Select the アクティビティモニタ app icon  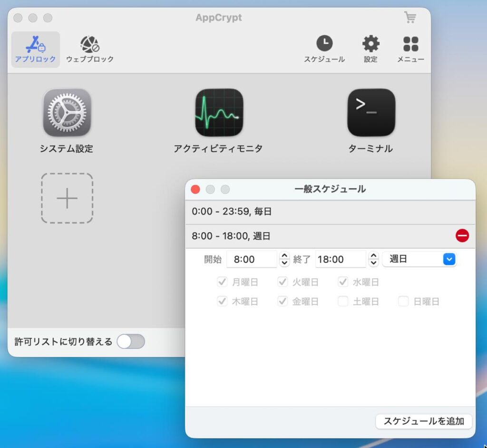(x=219, y=113)
